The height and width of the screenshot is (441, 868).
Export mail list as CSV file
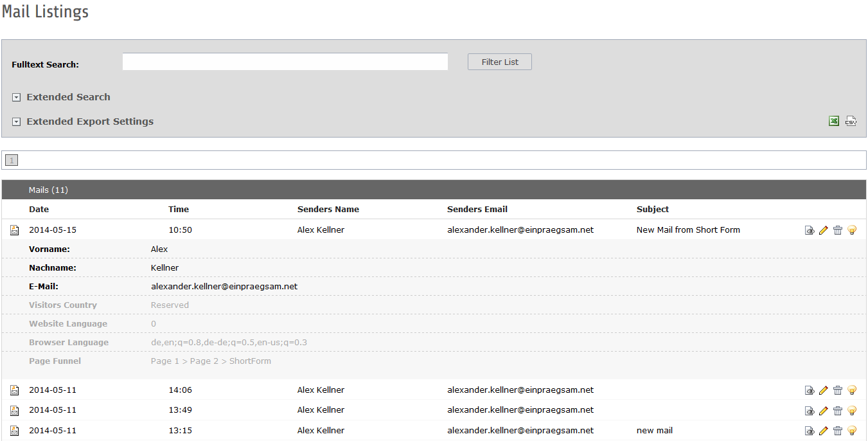(x=851, y=121)
